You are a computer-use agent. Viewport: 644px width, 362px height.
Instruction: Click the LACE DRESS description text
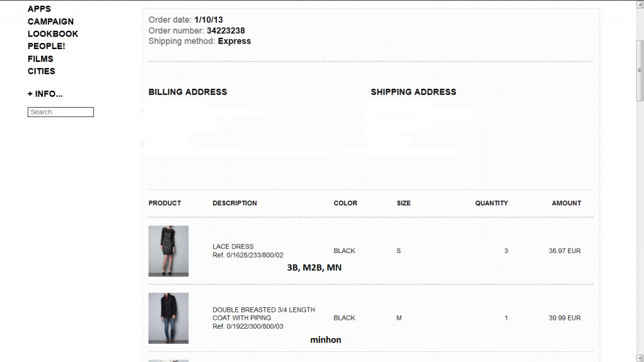pyautogui.click(x=233, y=247)
